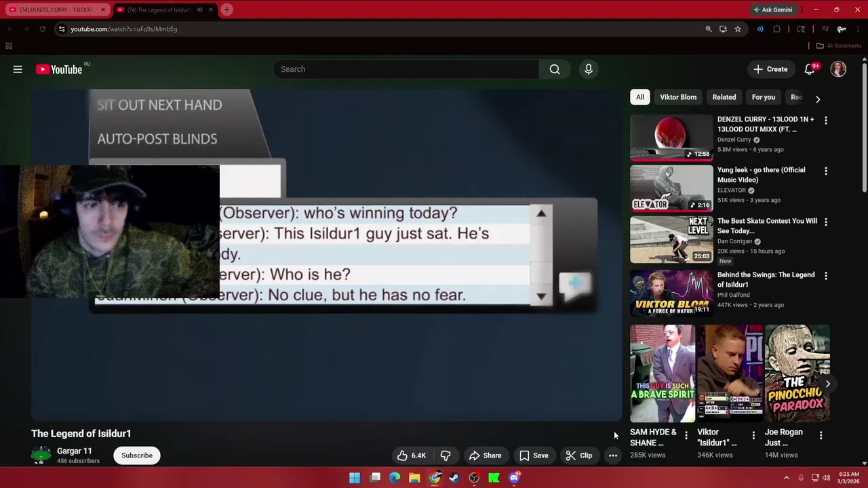Open OBS Studio from the taskbar
Screen dimensions: 868x488
click(474, 478)
